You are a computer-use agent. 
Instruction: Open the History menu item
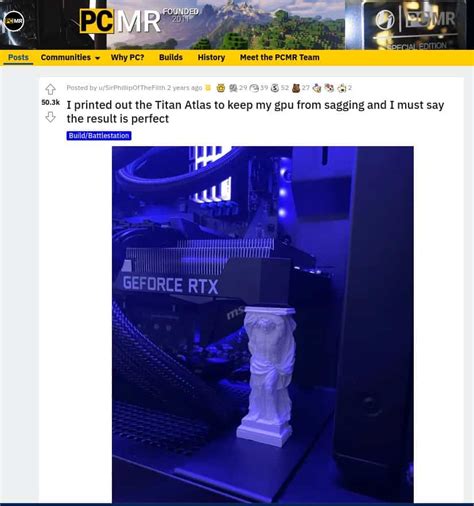(211, 57)
